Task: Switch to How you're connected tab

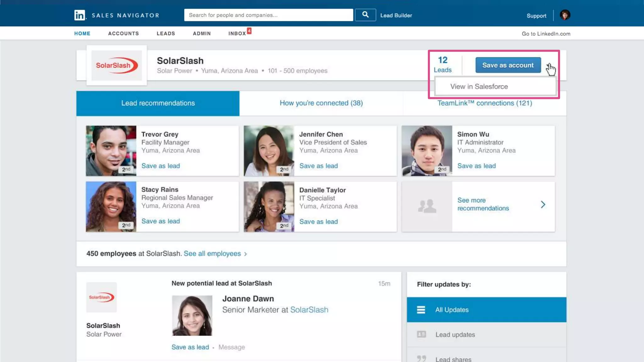Action: pyautogui.click(x=321, y=103)
